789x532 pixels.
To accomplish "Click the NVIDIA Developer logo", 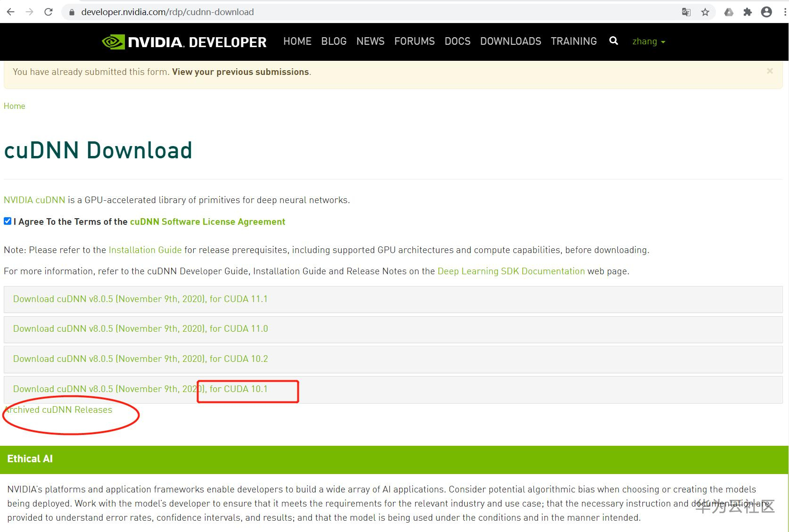I will (x=184, y=42).
